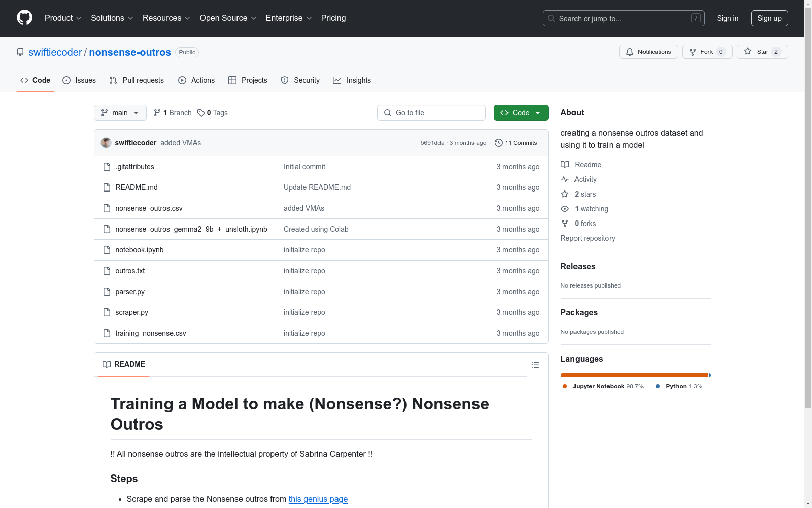Switch to the Actions tab
This screenshot has width=812, height=508.
pos(196,80)
